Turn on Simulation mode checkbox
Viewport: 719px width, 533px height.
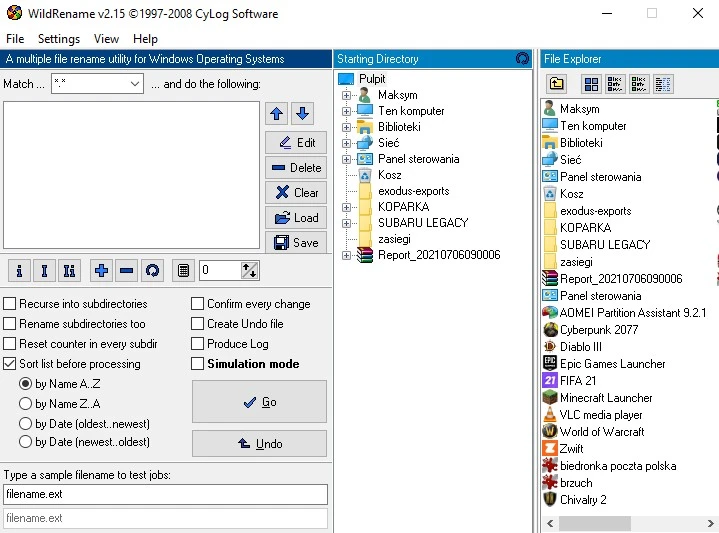(197, 364)
